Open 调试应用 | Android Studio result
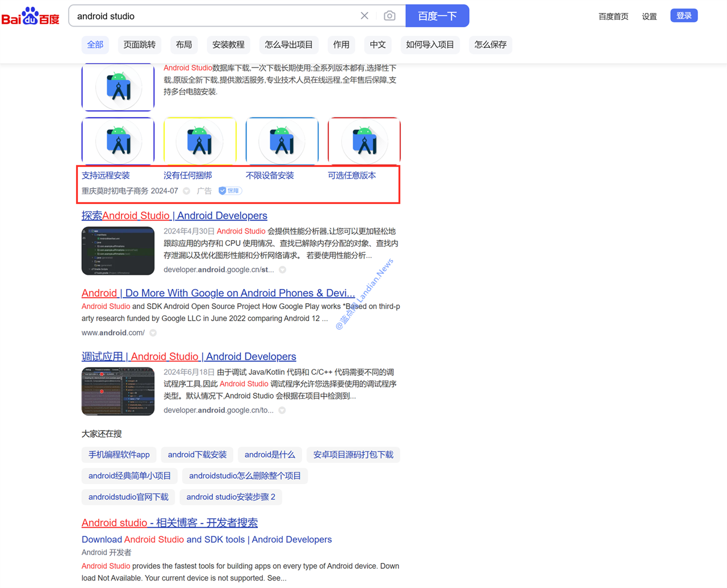Screen dimensions: 727x588 coord(189,357)
